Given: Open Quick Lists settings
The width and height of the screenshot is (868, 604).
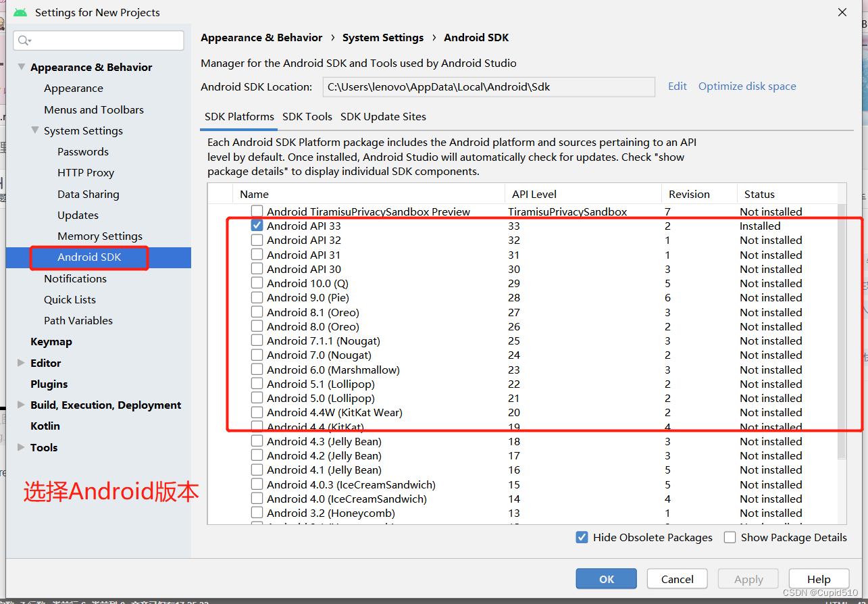Looking at the screenshot, I should [x=70, y=299].
